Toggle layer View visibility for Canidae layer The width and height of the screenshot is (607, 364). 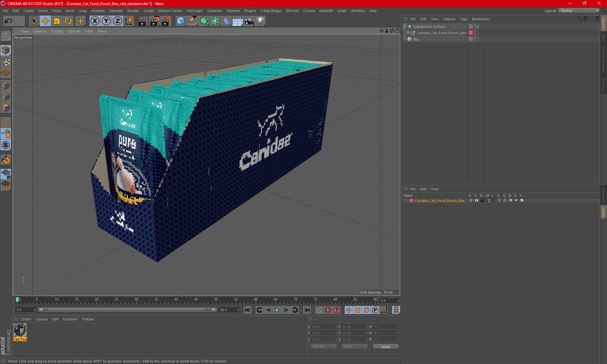coord(476,200)
